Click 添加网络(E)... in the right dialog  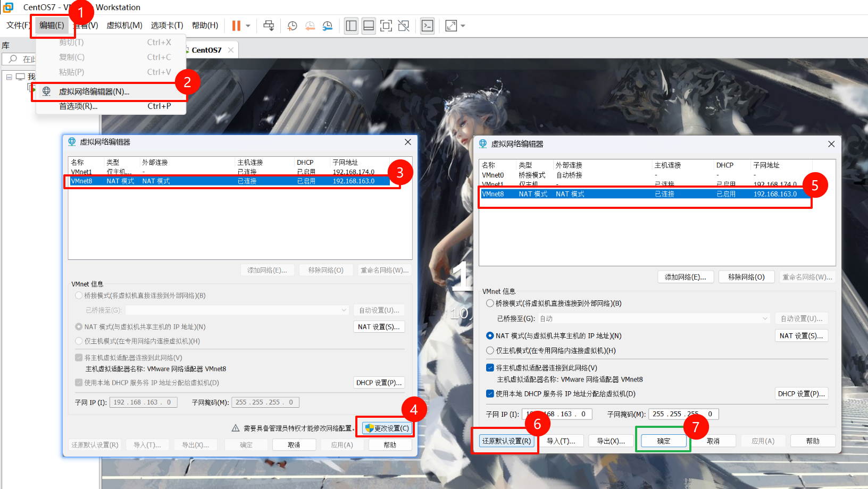click(x=686, y=277)
